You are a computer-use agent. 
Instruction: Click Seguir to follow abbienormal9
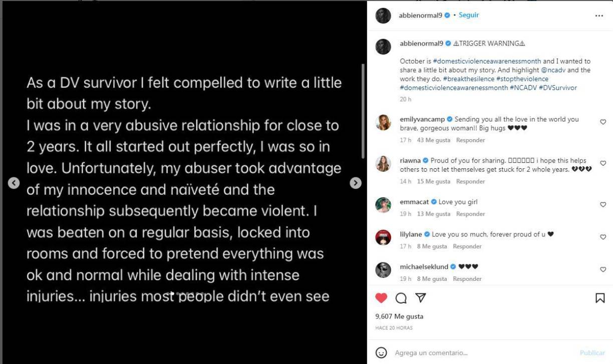tap(469, 15)
